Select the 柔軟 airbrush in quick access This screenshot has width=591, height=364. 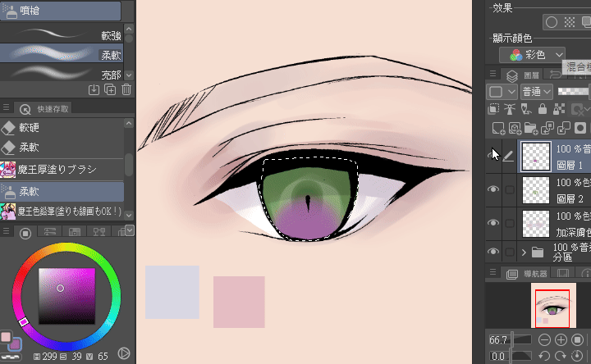[x=62, y=191]
